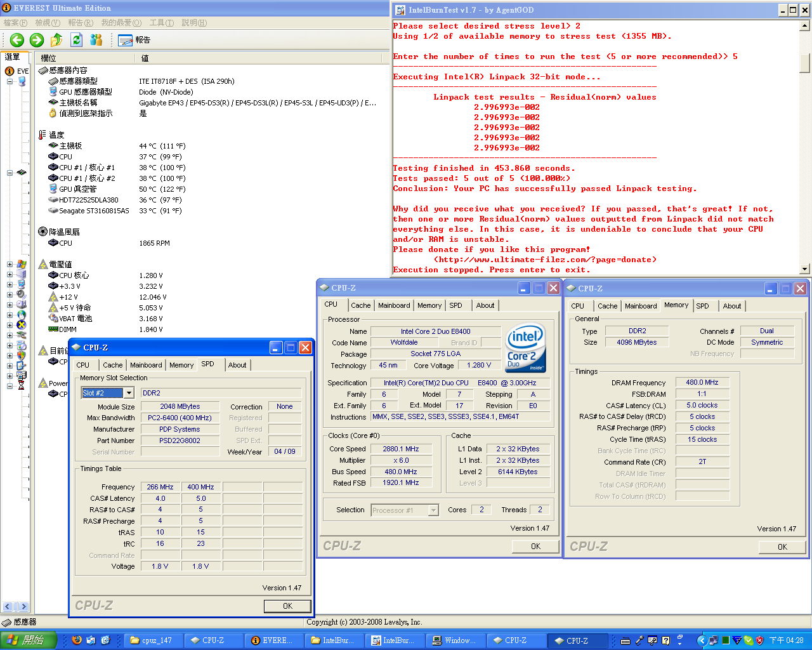
Task: Click the hourglass Benchmark icon in EVEREST tree
Action: click(22, 385)
